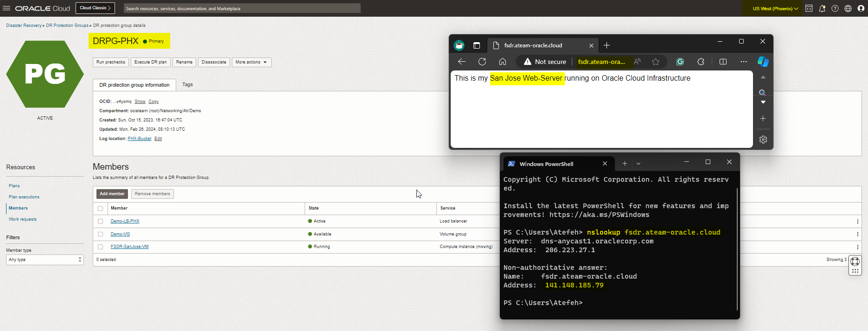
Task: Open the Member type filter dropdown
Action: (45, 260)
